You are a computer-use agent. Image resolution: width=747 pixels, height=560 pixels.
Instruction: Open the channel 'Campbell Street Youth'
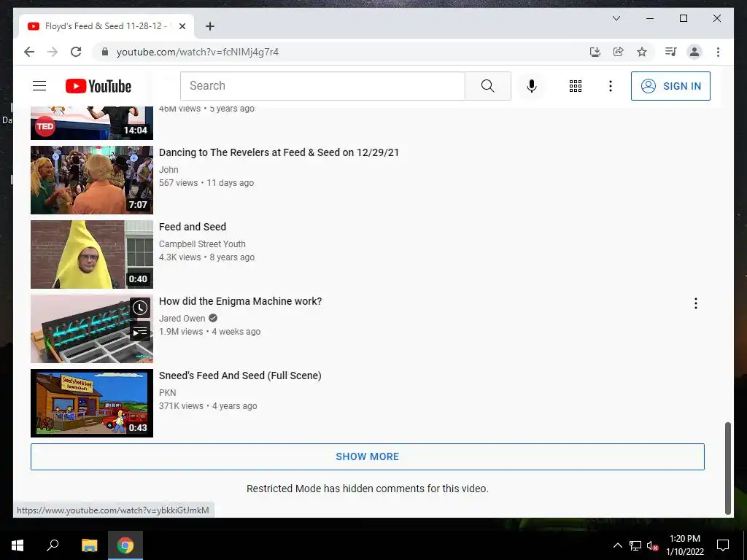202,244
